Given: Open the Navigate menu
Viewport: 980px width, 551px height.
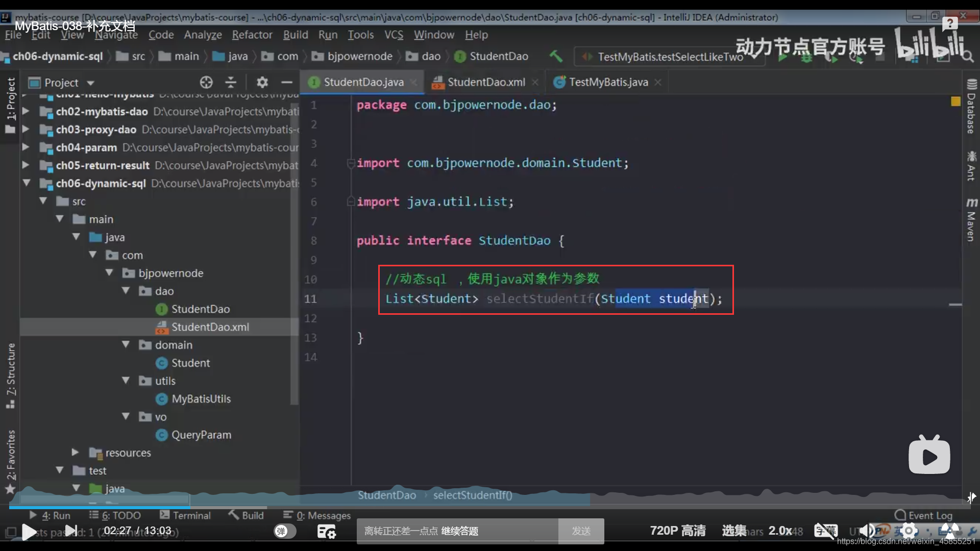Looking at the screenshot, I should tap(116, 35).
